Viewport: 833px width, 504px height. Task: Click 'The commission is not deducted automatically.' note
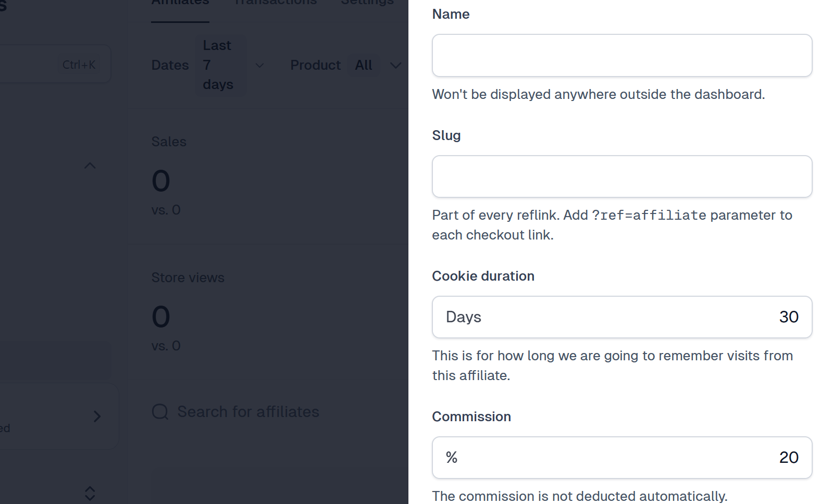click(580, 496)
